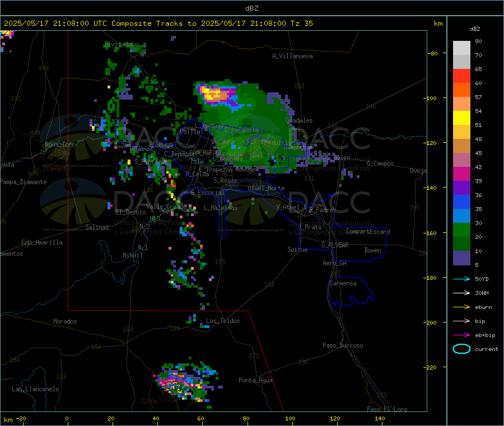Click the Pampa_Diamante place label

pyautogui.click(x=24, y=182)
